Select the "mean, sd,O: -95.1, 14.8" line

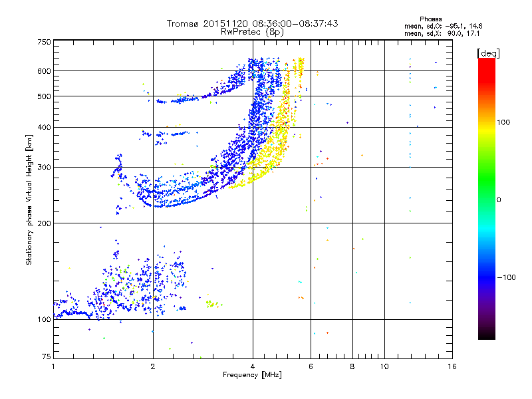[443, 26]
